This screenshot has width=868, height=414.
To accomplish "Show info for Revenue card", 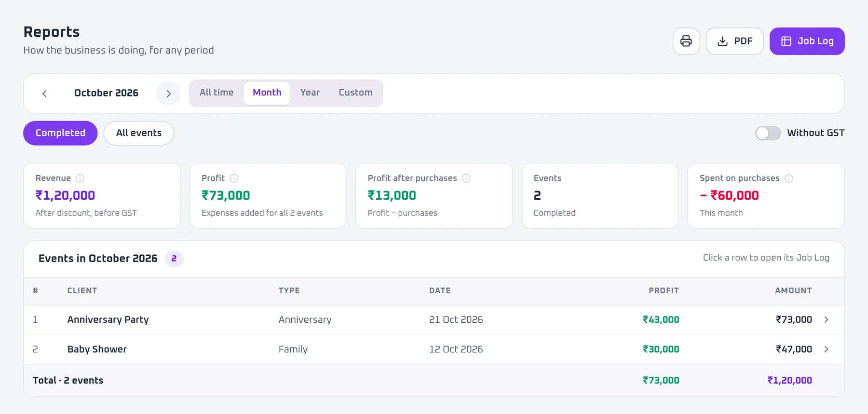I will click(80, 179).
